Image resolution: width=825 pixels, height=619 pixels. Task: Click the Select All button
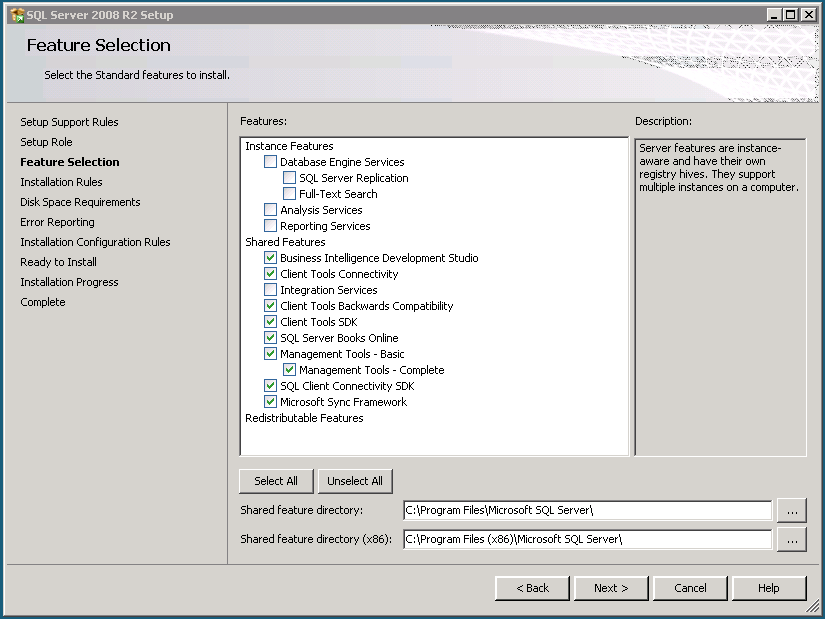point(276,481)
